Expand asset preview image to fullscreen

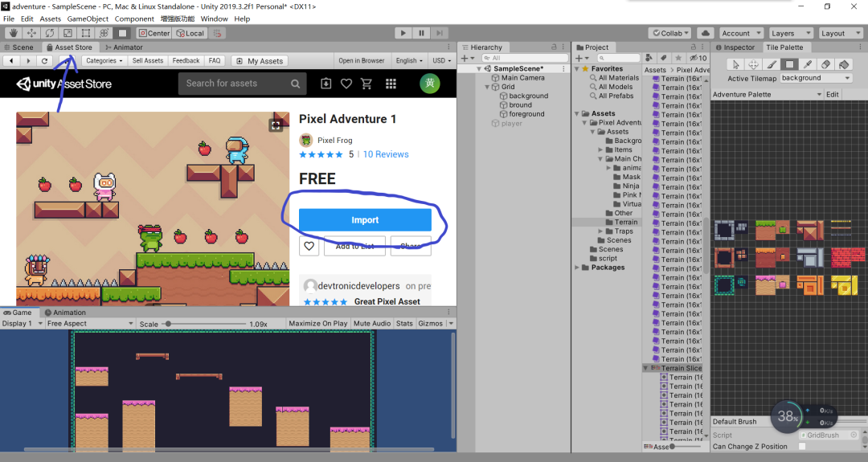click(276, 125)
